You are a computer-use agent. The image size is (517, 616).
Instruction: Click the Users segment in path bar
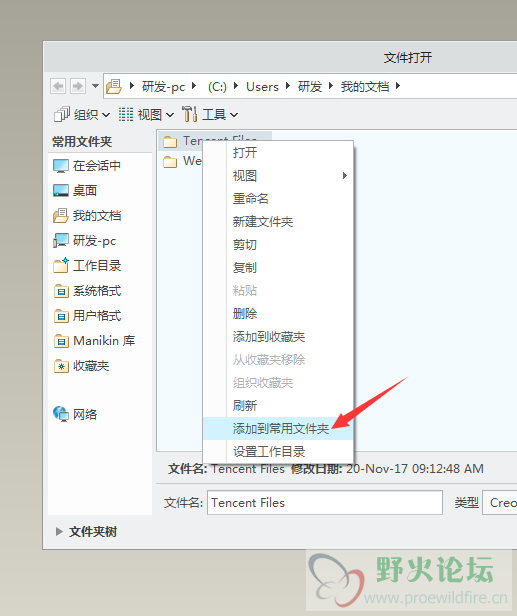[x=262, y=86]
